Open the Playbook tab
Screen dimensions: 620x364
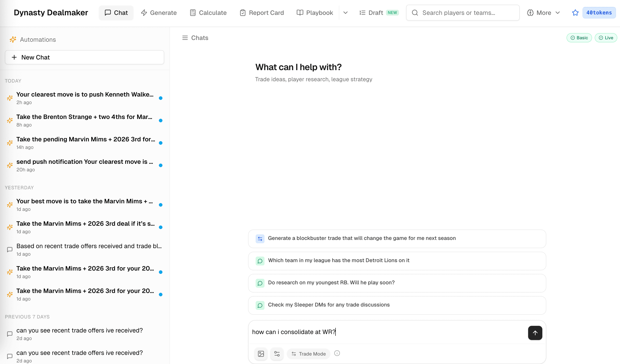[315, 13]
